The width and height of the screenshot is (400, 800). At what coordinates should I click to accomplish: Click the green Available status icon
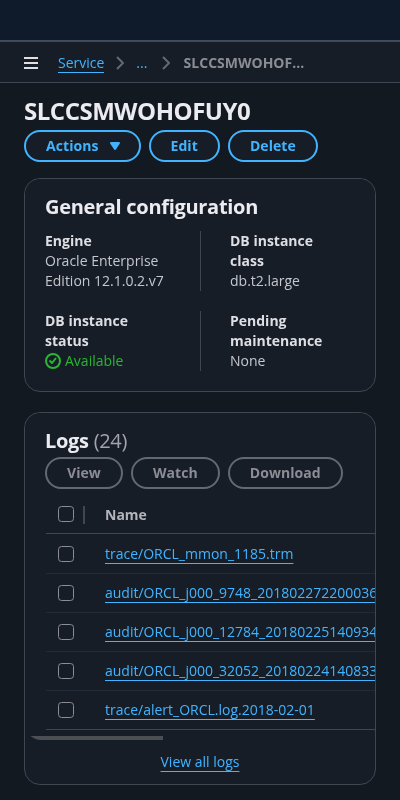(x=53, y=361)
